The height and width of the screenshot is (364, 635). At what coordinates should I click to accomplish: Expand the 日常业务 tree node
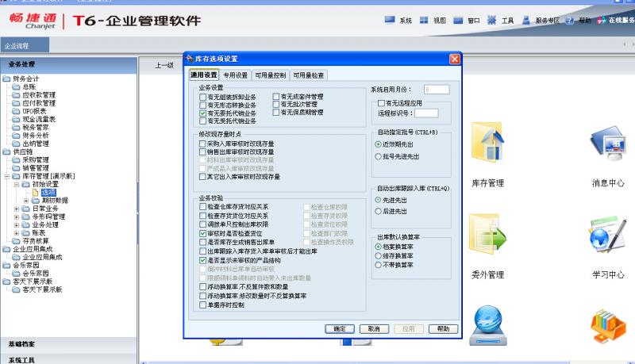coord(17,209)
